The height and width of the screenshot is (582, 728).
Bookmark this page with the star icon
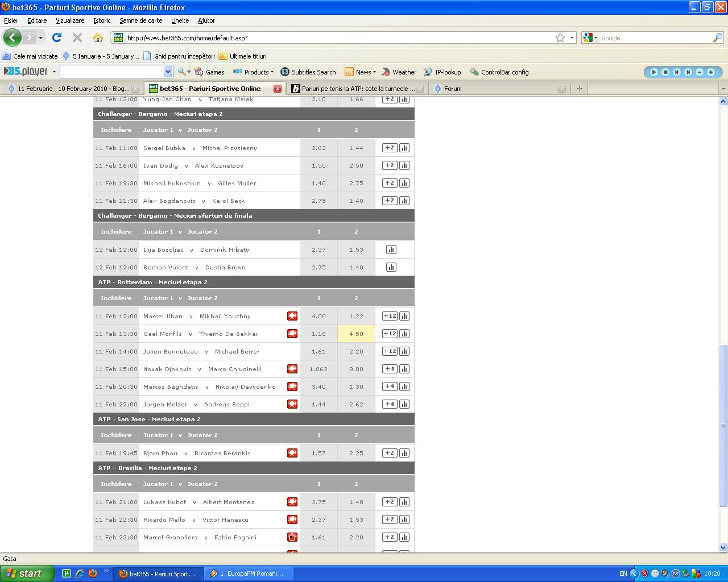(x=560, y=38)
